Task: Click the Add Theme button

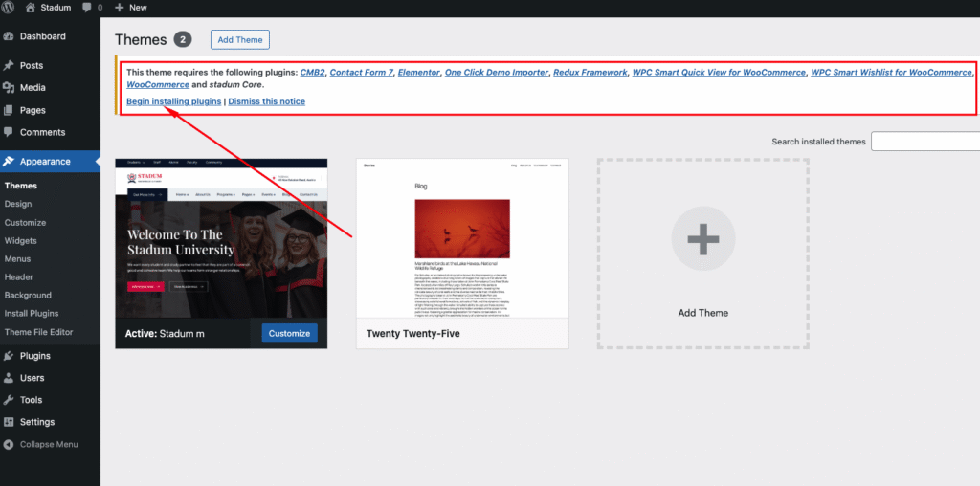Action: click(x=240, y=39)
